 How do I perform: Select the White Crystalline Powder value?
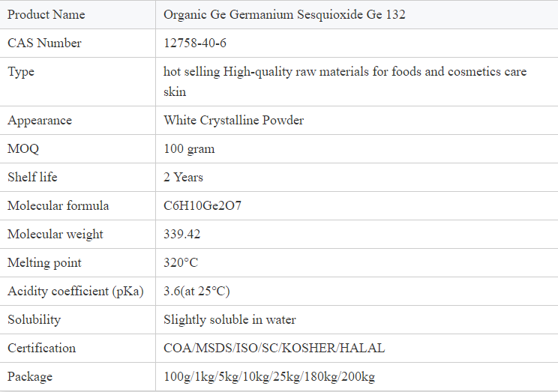coord(233,120)
